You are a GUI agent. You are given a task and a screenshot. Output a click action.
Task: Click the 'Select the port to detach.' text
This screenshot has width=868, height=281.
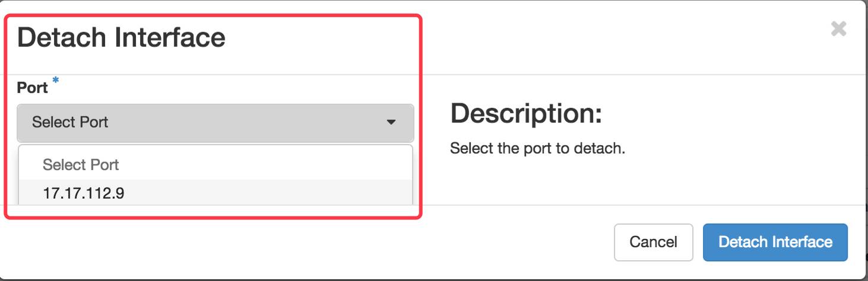click(537, 148)
